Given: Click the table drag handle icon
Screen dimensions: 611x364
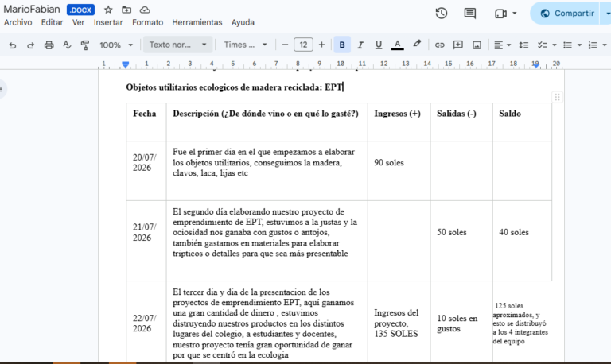Looking at the screenshot, I should pyautogui.click(x=557, y=97).
